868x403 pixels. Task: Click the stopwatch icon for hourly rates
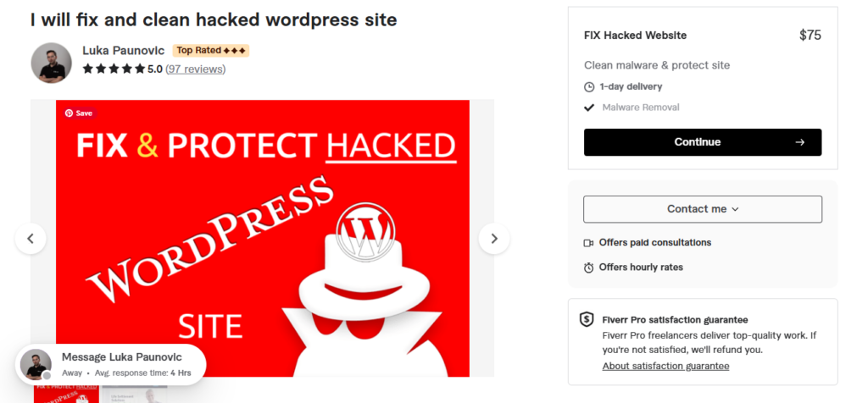tap(588, 268)
